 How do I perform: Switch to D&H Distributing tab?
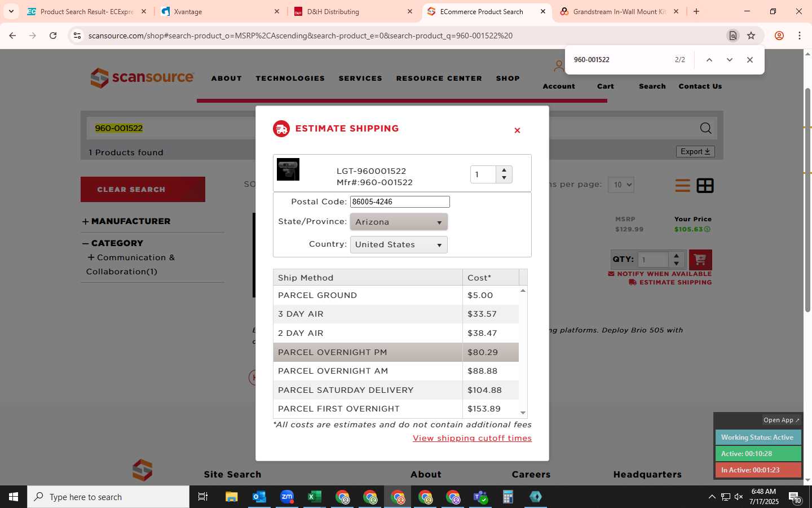pos(354,11)
